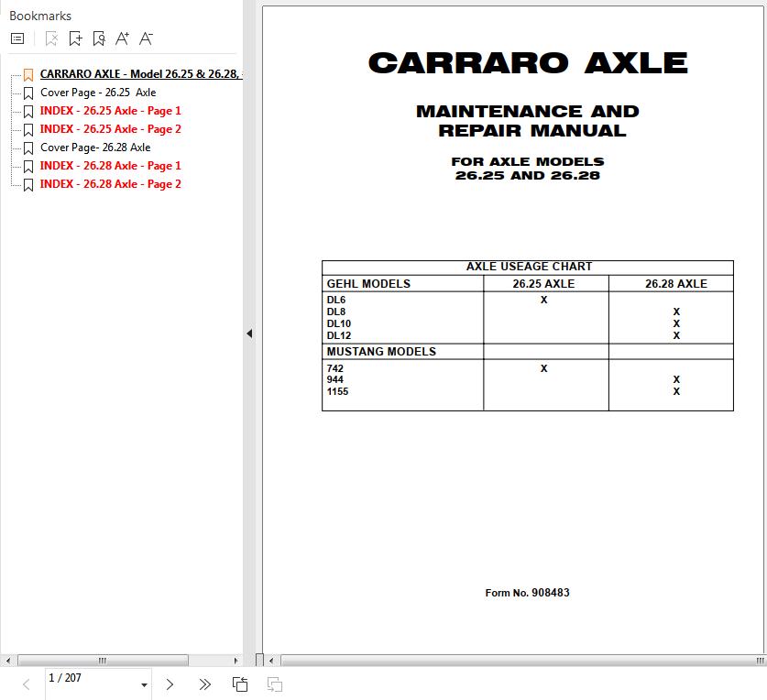This screenshot has height=700, width=767.
Task: Click the DL12 model entry
Action: coord(338,335)
